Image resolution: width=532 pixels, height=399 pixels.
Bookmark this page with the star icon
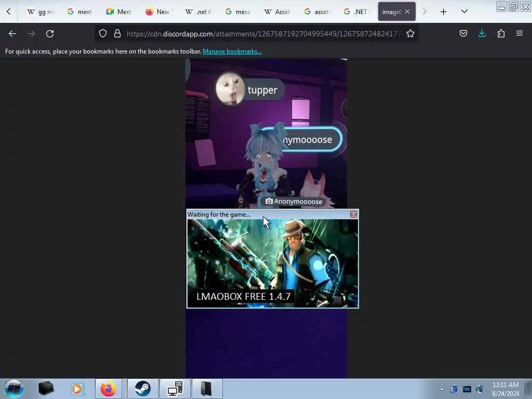[x=410, y=33]
